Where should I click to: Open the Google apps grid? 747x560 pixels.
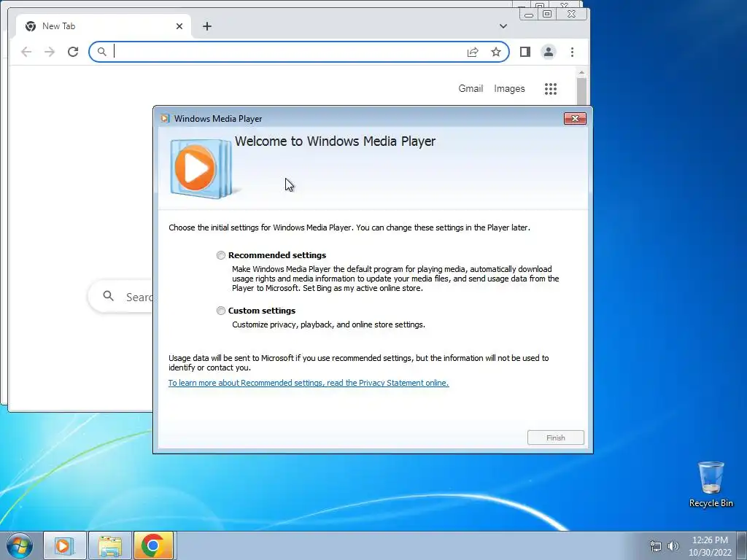(x=551, y=88)
